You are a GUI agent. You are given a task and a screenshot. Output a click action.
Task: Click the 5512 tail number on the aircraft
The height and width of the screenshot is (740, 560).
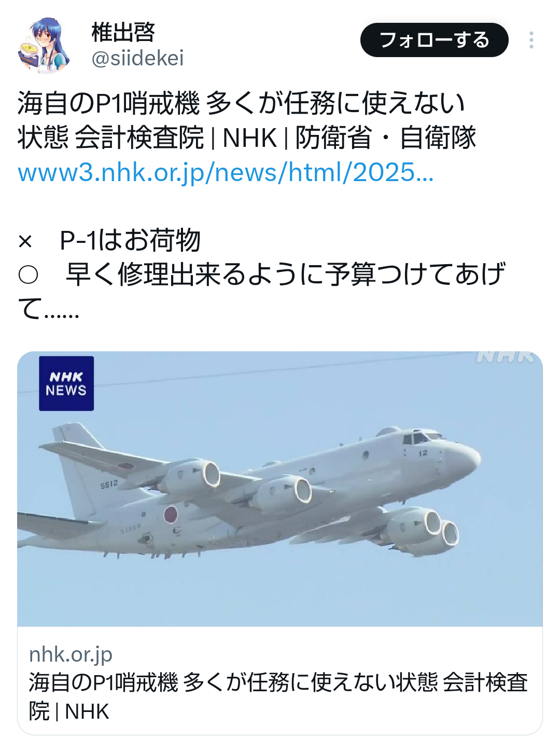(x=109, y=484)
